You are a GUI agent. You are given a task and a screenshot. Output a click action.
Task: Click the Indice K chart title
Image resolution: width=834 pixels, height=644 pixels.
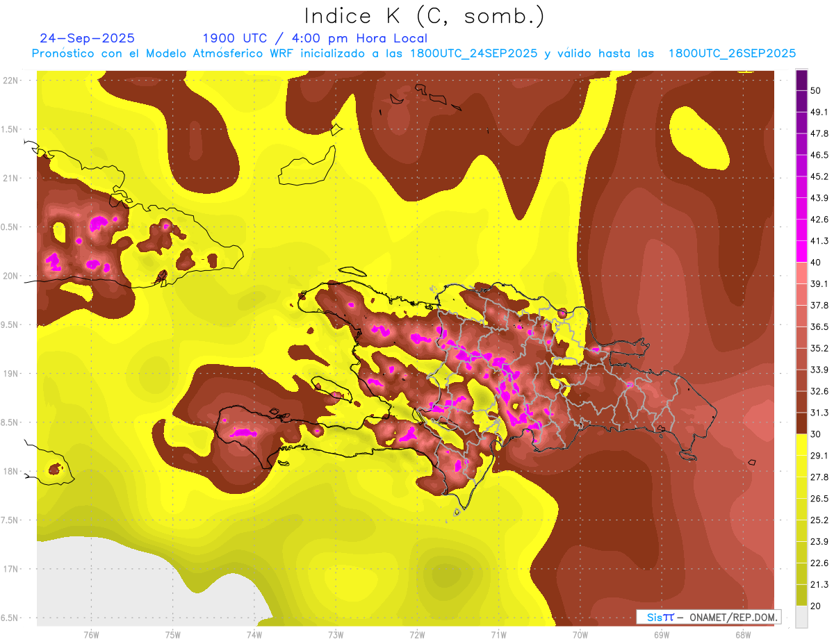(x=424, y=16)
